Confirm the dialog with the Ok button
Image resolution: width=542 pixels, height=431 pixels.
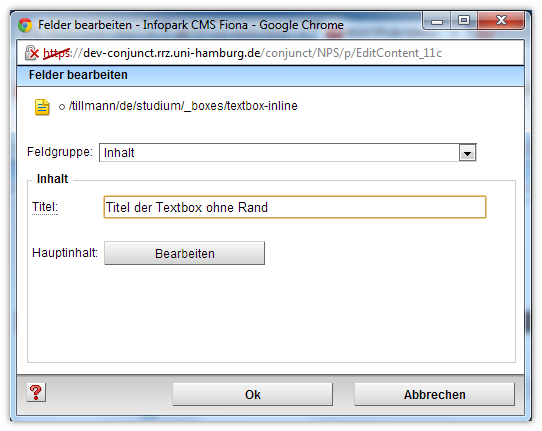[253, 394]
